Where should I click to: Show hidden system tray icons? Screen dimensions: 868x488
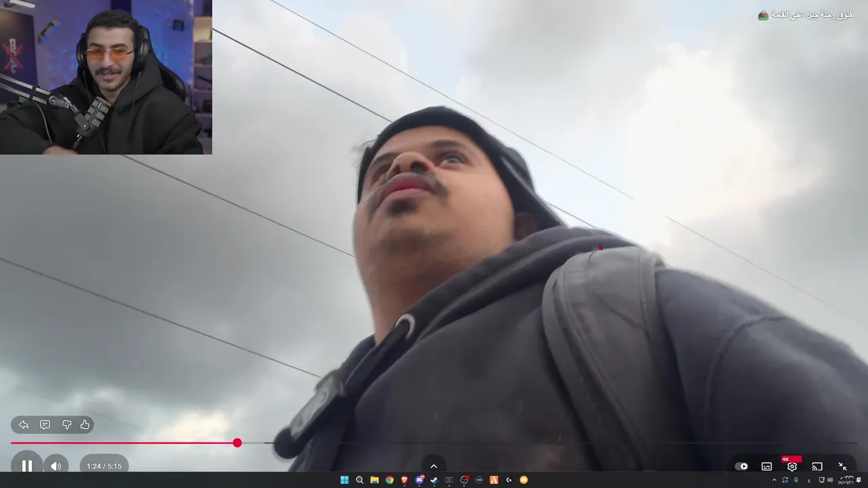774,480
